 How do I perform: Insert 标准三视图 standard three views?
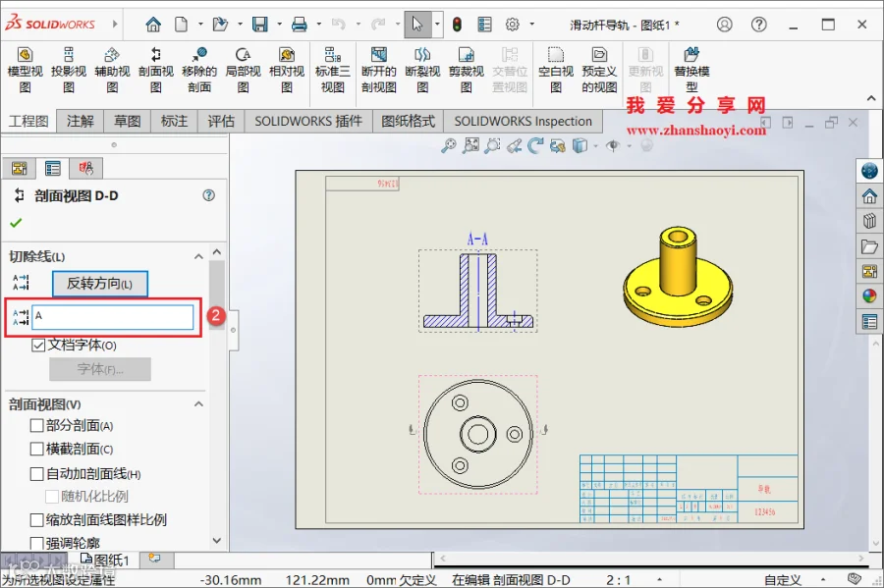coord(332,70)
